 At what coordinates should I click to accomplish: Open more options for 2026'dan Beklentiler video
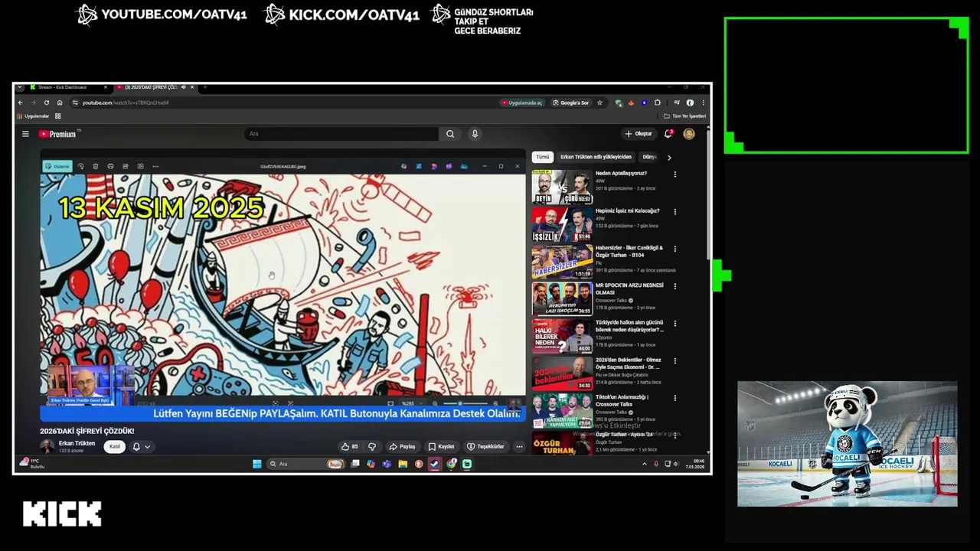click(x=675, y=360)
